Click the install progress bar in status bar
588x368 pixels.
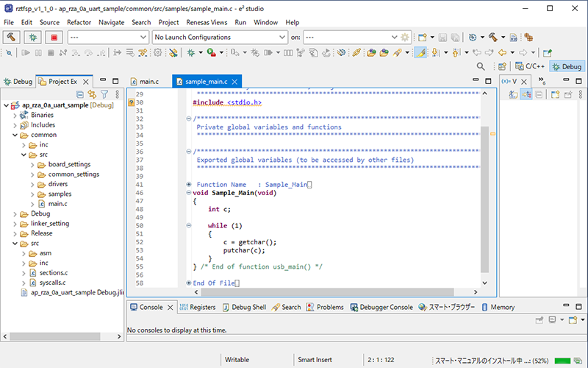[562, 361]
